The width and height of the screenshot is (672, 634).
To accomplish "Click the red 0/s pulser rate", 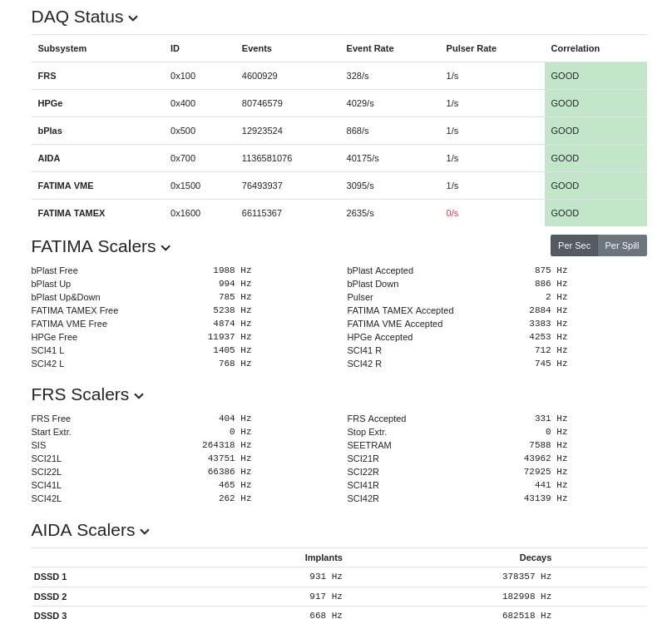I will [x=452, y=213].
